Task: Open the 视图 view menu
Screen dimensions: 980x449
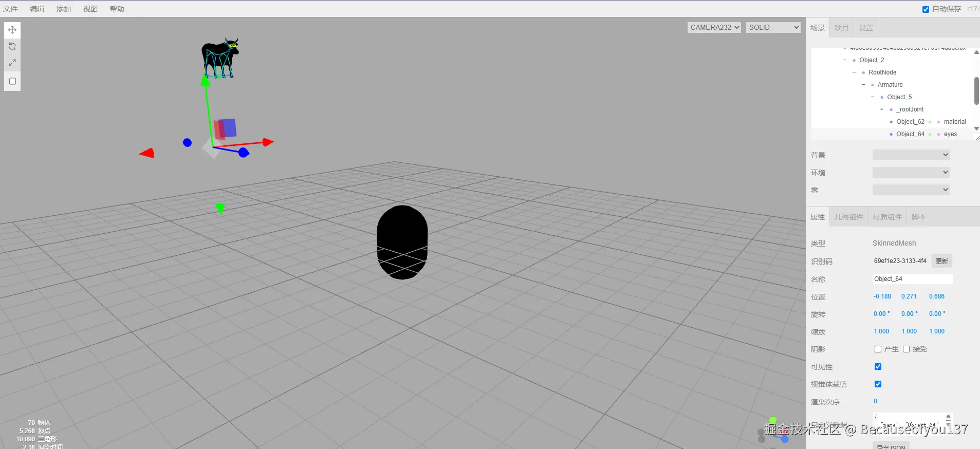Action: [90, 9]
